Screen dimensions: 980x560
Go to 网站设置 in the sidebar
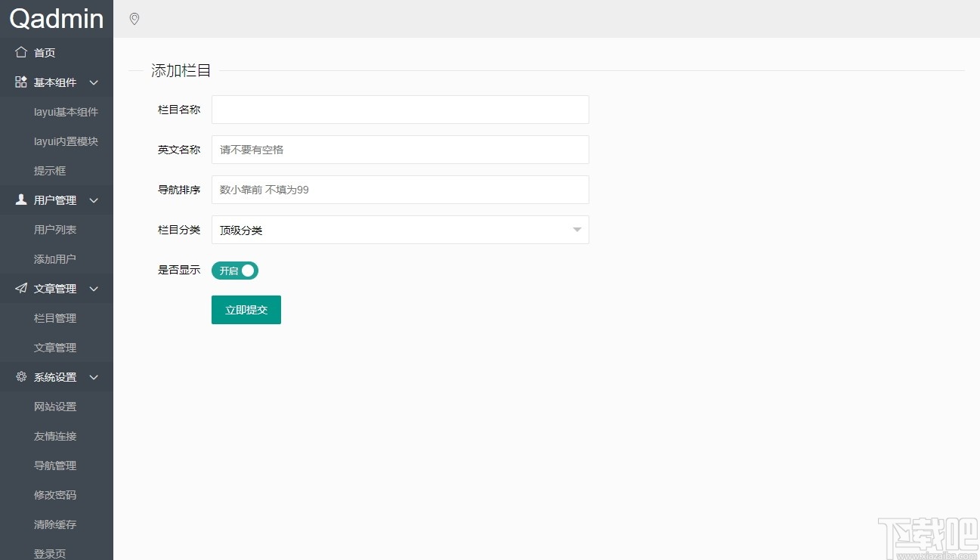pos(54,406)
